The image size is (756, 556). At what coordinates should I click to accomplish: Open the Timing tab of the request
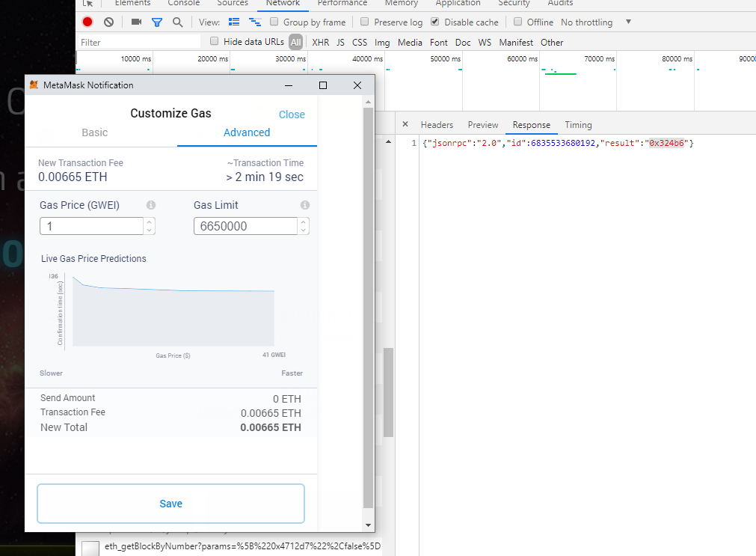click(x=578, y=124)
